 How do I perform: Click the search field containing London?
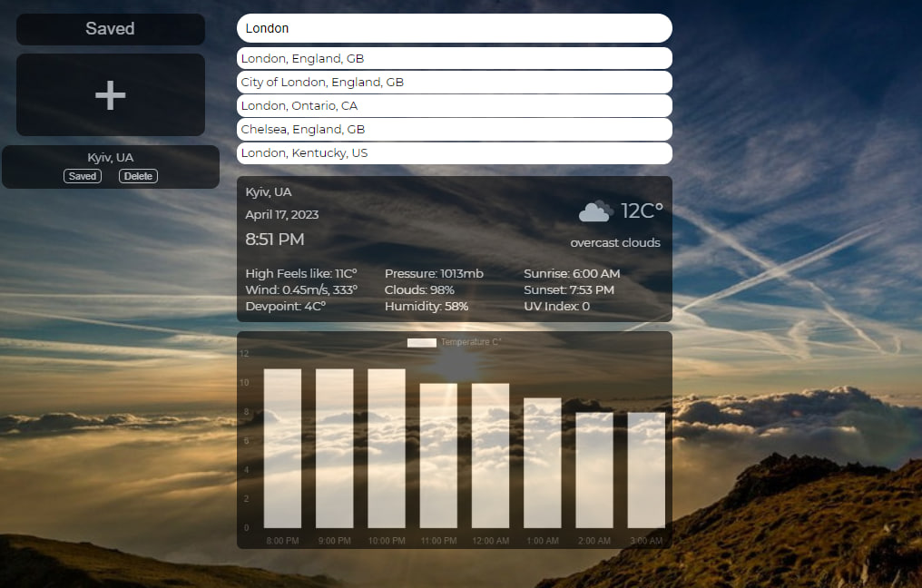click(x=454, y=28)
